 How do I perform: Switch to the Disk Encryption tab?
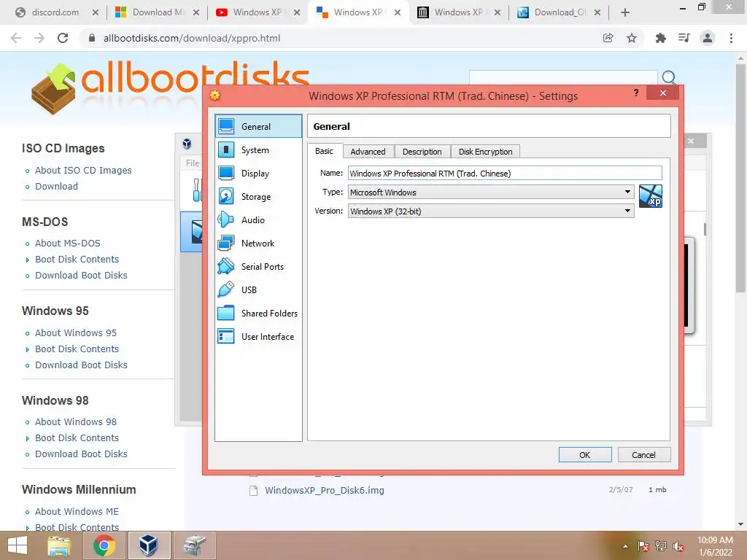pos(485,152)
